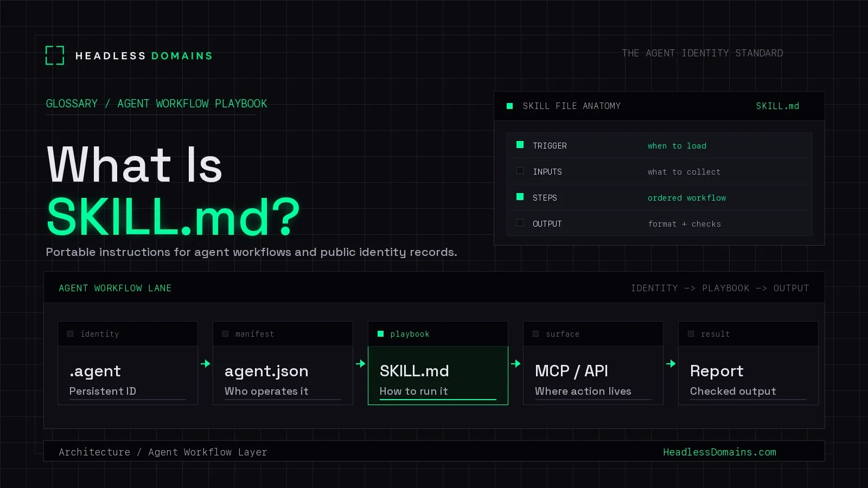Image resolution: width=868 pixels, height=488 pixels.
Task: Select the 'what to collect' value
Action: coord(684,172)
